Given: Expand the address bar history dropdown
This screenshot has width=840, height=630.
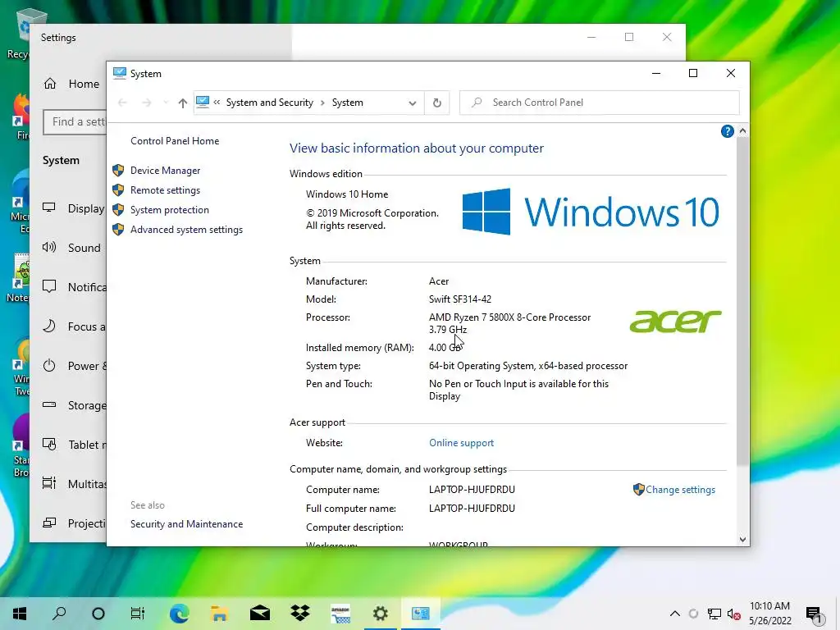Looking at the screenshot, I should pos(412,103).
